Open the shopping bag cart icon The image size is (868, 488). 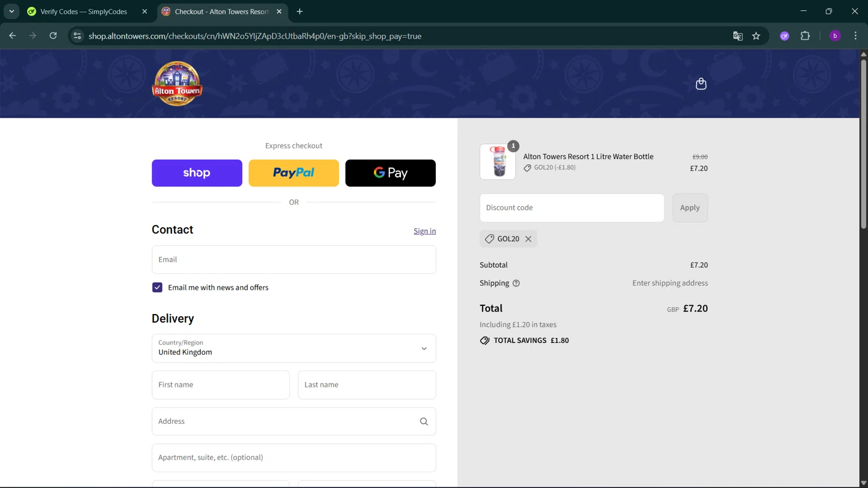[701, 84]
